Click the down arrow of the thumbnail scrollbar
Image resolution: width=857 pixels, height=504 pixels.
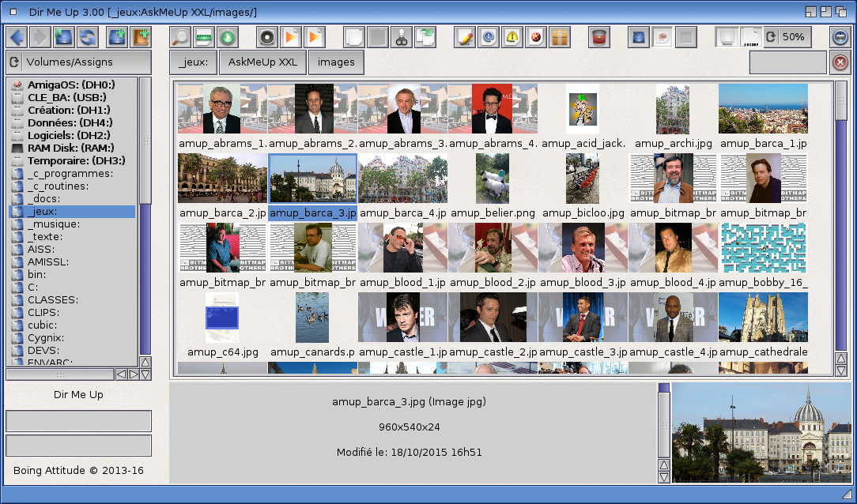(841, 371)
